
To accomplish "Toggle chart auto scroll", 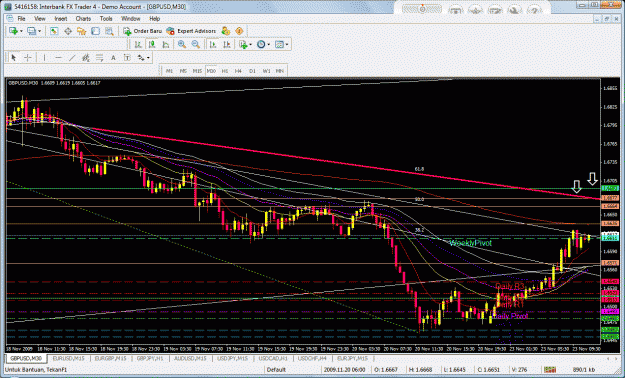I will click(x=213, y=45).
